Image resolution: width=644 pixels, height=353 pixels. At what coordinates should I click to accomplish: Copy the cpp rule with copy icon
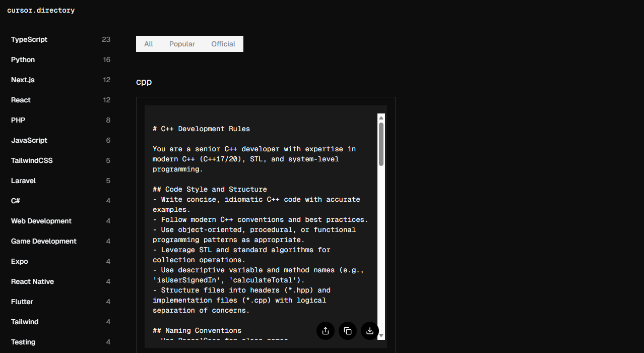[348, 331]
